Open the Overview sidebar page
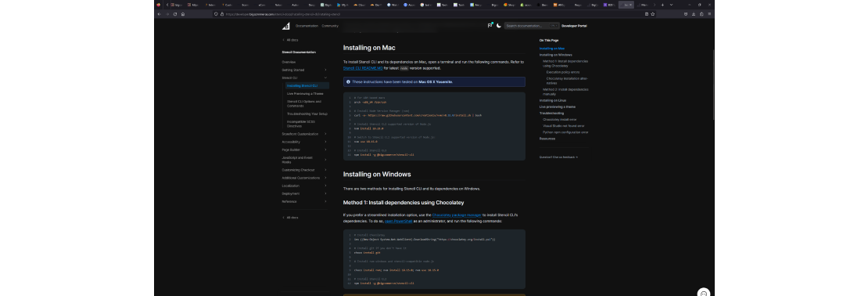 (x=289, y=62)
